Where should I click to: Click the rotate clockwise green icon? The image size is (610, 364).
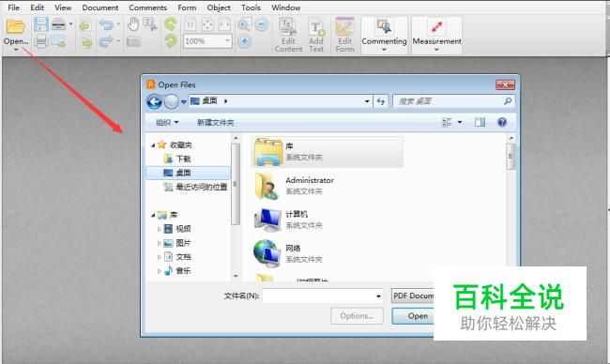coord(171,41)
